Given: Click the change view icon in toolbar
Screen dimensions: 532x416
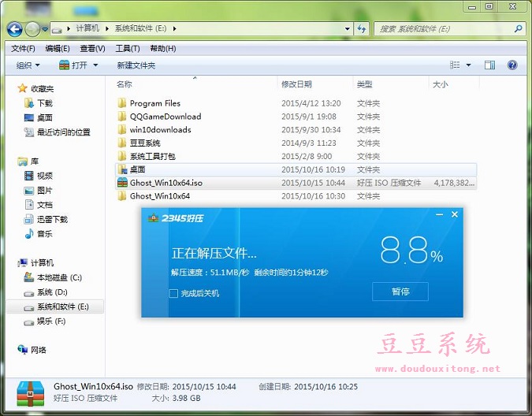Looking at the screenshot, I should (453, 65).
